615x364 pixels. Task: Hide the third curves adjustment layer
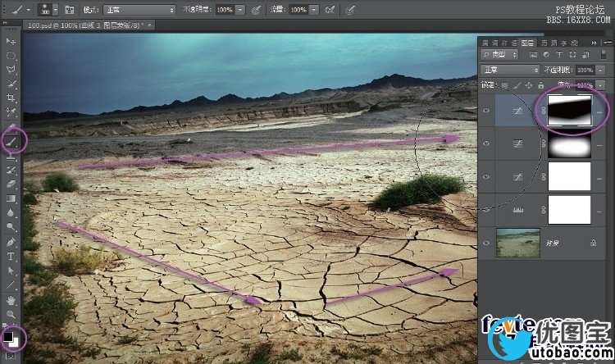(x=486, y=177)
